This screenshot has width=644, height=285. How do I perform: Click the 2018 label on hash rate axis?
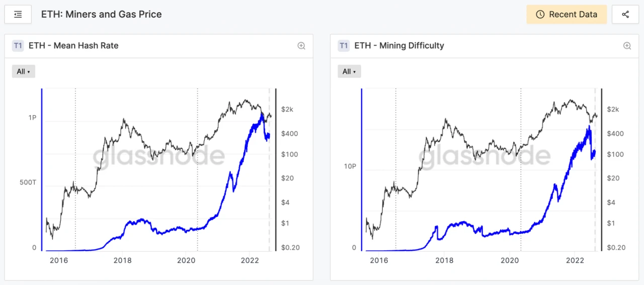[x=122, y=260]
